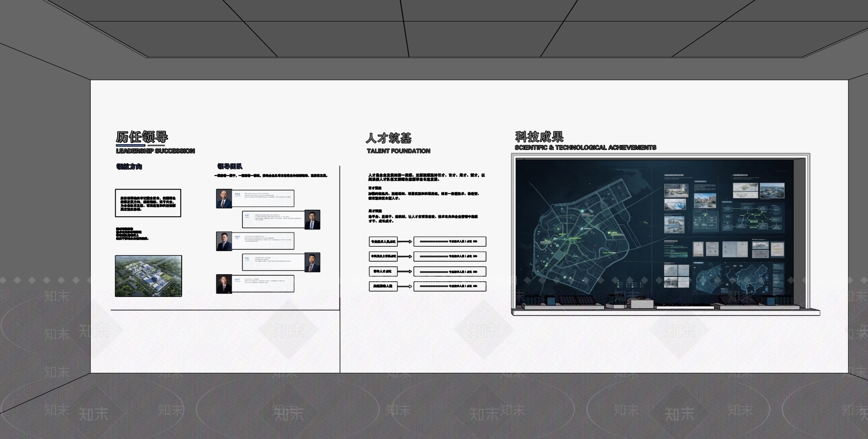The width and height of the screenshot is (868, 439).
Task: Click the bottom leader portrait in 领导团队
Action: [x=224, y=284]
